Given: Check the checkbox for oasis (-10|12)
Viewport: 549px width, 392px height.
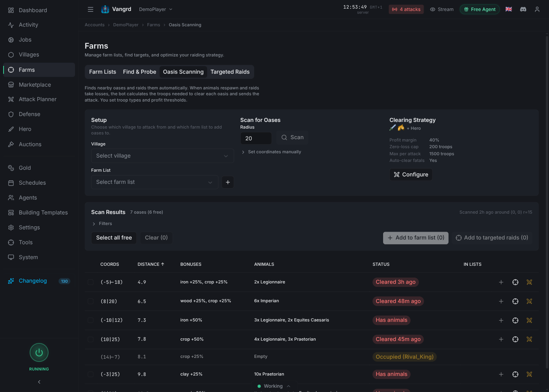Looking at the screenshot, I should tap(91, 320).
